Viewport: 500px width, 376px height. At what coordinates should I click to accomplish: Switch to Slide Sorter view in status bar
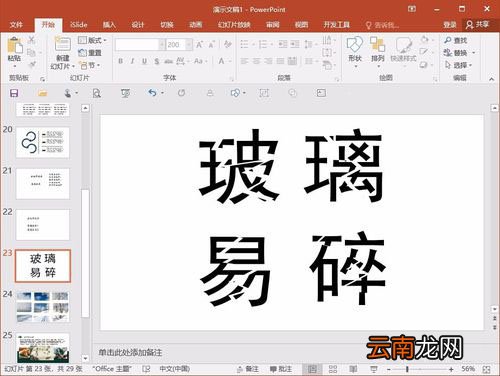coord(333,369)
